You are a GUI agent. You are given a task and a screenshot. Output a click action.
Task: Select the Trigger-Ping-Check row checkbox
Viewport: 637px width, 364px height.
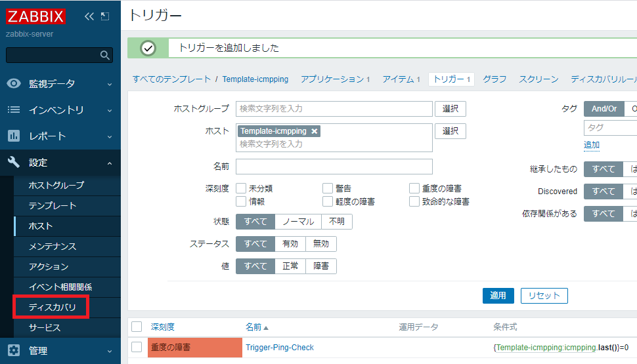click(x=137, y=347)
